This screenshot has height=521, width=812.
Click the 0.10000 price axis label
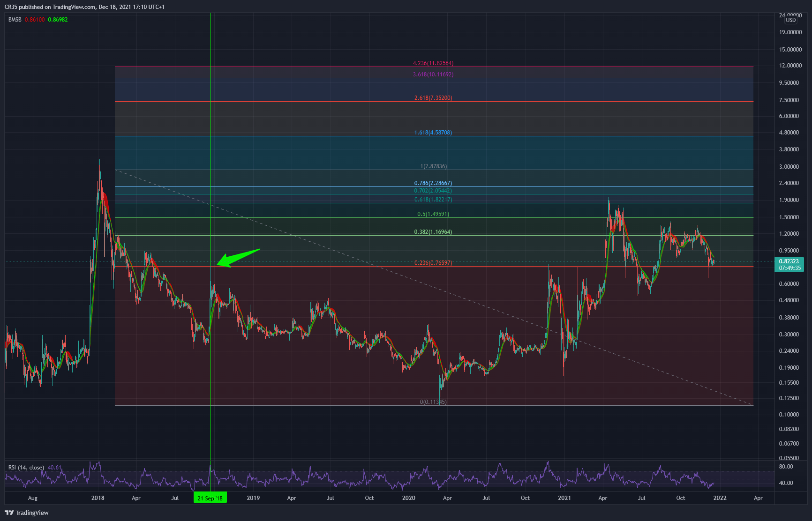(x=789, y=415)
